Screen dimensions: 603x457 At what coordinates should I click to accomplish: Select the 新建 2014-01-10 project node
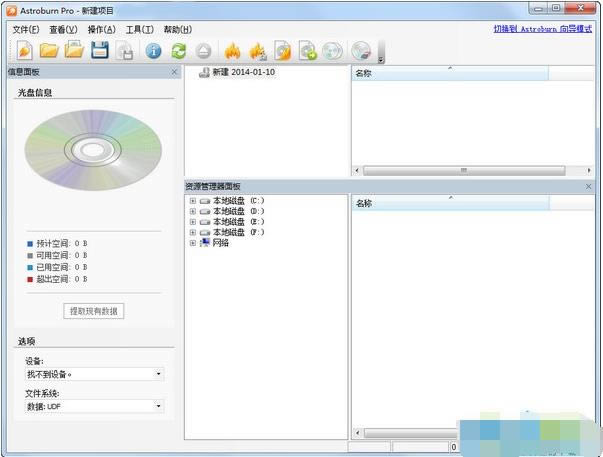pyautogui.click(x=237, y=72)
